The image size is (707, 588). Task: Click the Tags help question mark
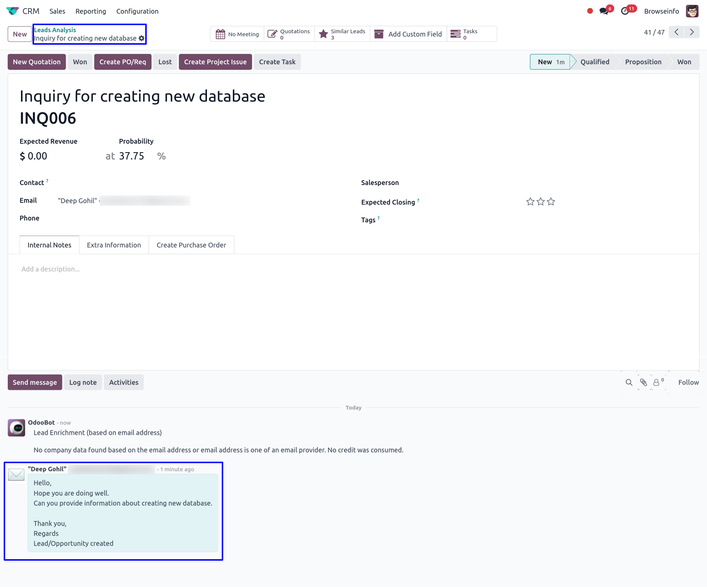coord(379,218)
